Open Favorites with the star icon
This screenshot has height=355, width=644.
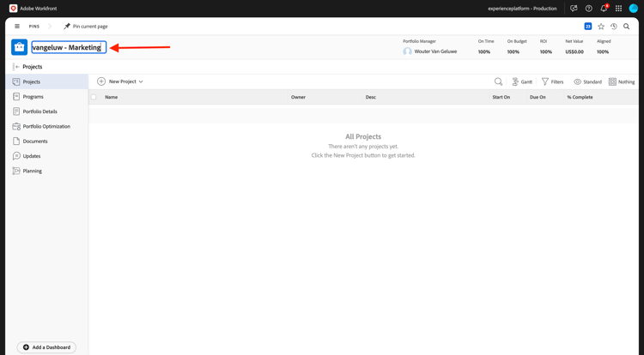[x=601, y=27]
